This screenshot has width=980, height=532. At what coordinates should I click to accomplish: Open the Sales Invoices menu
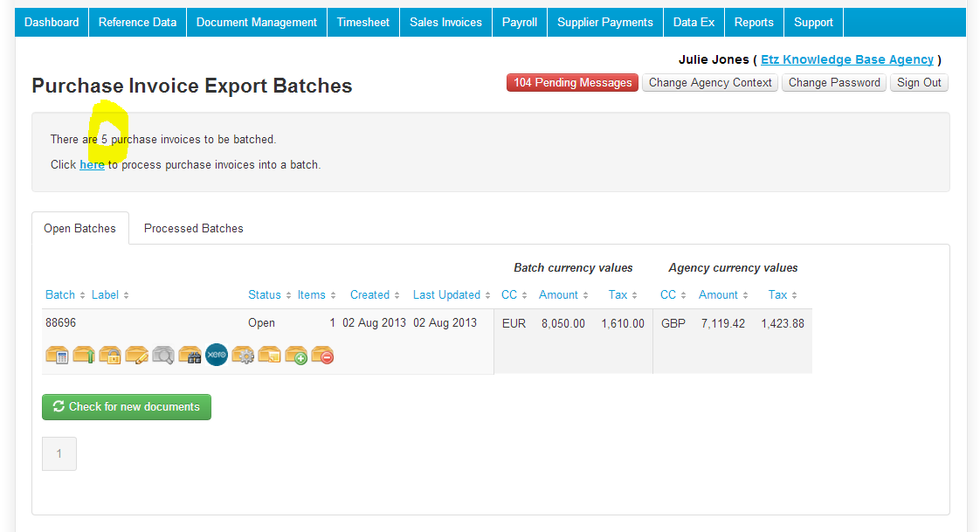[x=445, y=23]
